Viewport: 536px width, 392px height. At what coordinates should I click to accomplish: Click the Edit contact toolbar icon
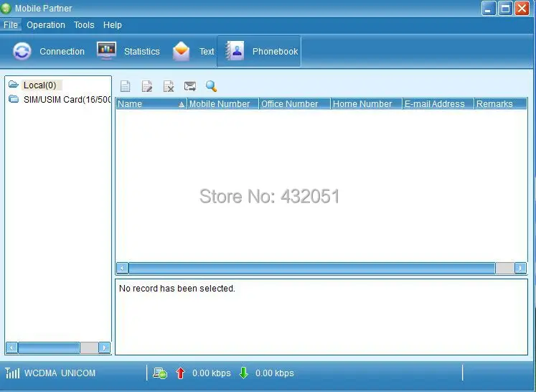tap(147, 86)
